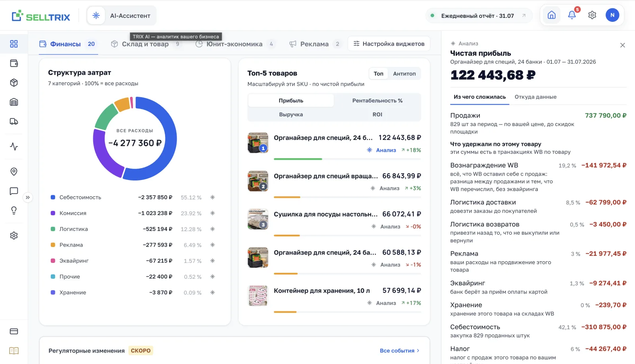The height and width of the screenshot is (364, 635).
Task: Open the Все события link
Action: (x=400, y=351)
